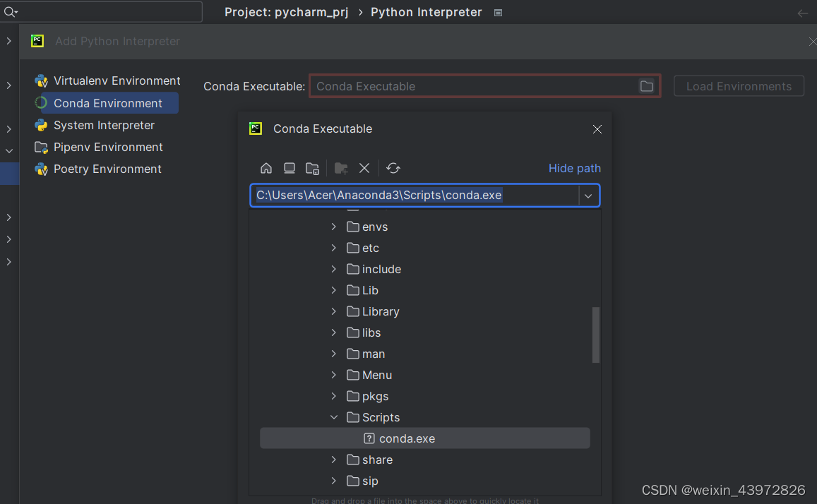The height and width of the screenshot is (504, 817).
Task: Click the Delete (X) icon in the dialog toolbar
Action: pos(364,168)
